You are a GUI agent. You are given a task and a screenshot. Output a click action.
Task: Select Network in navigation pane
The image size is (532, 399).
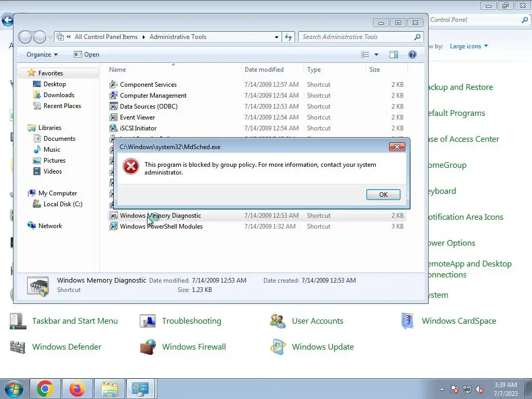point(45,225)
